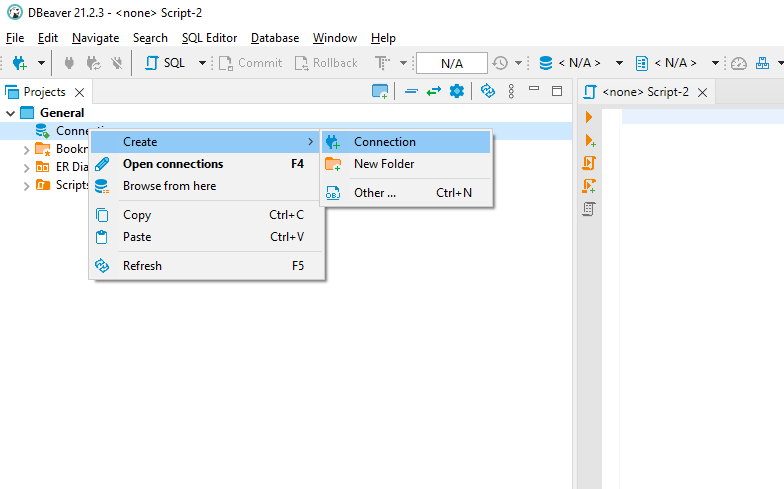Expand the Scripts tree node

tap(26, 186)
